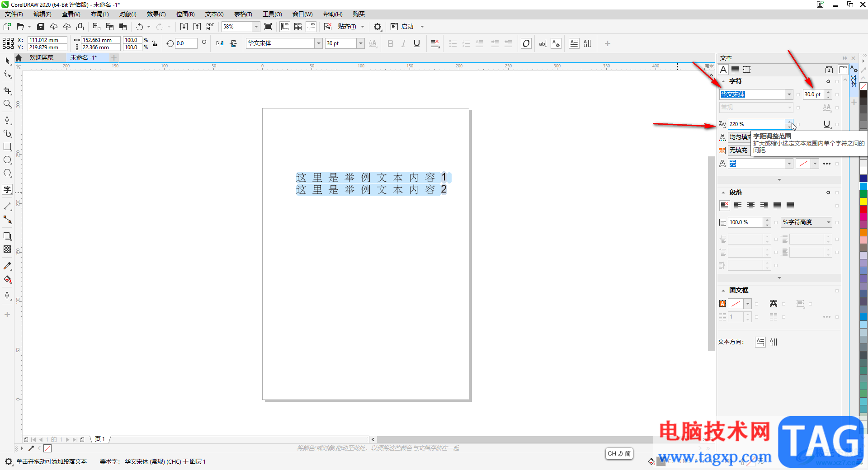Select center paragraph alignment in docker

coord(751,206)
